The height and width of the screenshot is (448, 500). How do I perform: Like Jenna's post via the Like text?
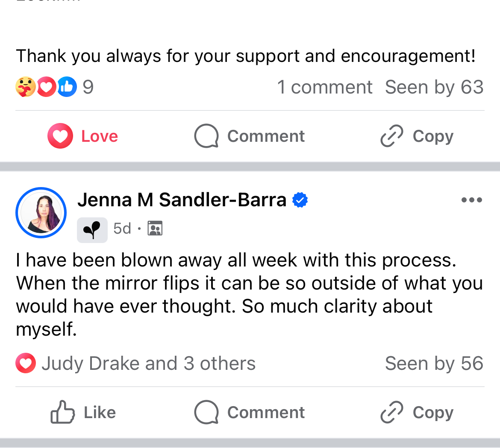100,413
